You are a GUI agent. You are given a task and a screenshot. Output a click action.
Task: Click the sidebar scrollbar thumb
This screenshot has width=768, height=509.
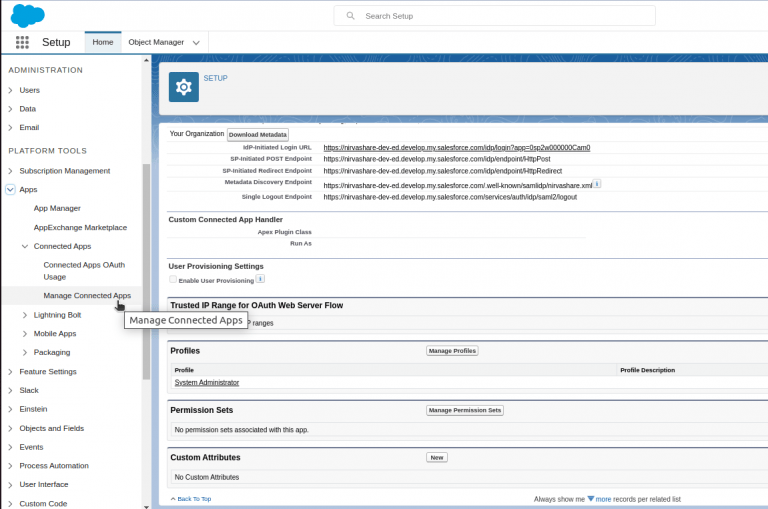146,271
